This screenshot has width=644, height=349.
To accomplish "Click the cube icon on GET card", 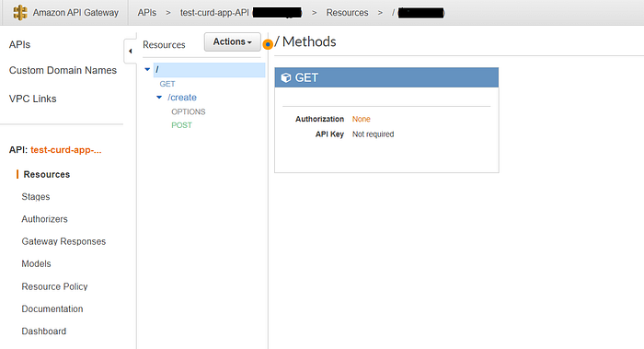I will click(286, 77).
